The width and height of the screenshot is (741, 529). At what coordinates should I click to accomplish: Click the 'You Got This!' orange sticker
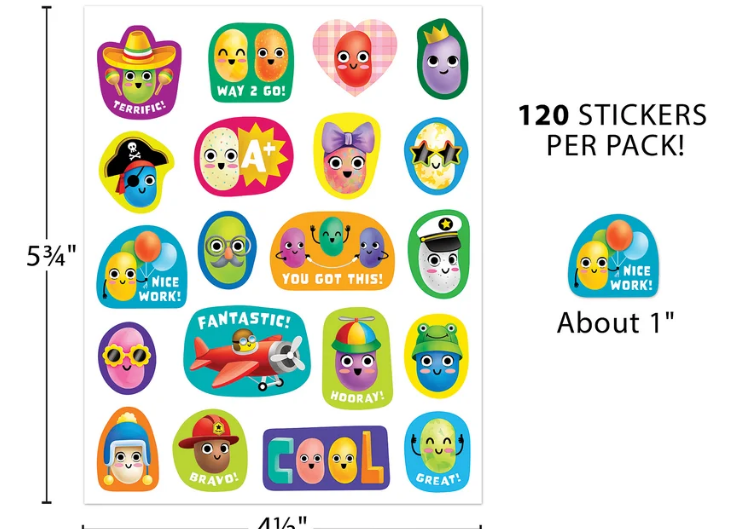pyautogui.click(x=332, y=251)
